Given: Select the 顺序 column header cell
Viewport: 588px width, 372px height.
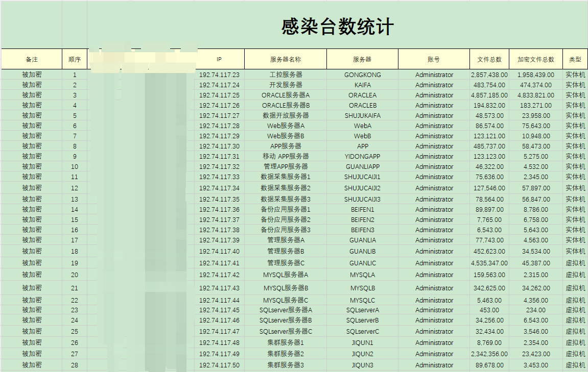Looking at the screenshot, I should coord(75,59).
